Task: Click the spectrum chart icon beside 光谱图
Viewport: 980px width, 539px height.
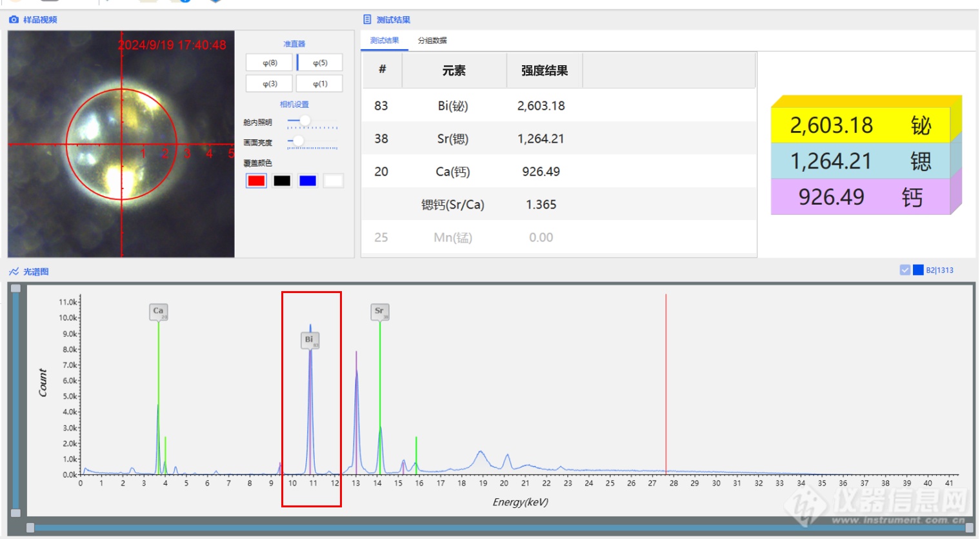Action: 14,271
